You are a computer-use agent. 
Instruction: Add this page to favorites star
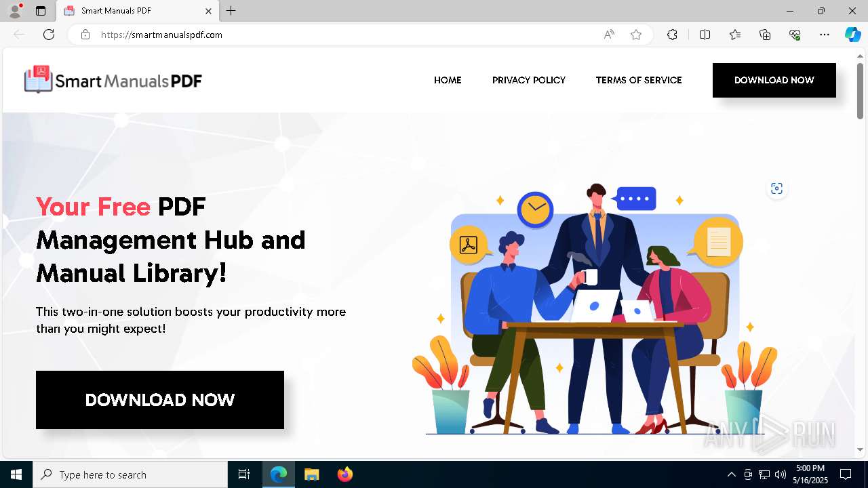[636, 35]
